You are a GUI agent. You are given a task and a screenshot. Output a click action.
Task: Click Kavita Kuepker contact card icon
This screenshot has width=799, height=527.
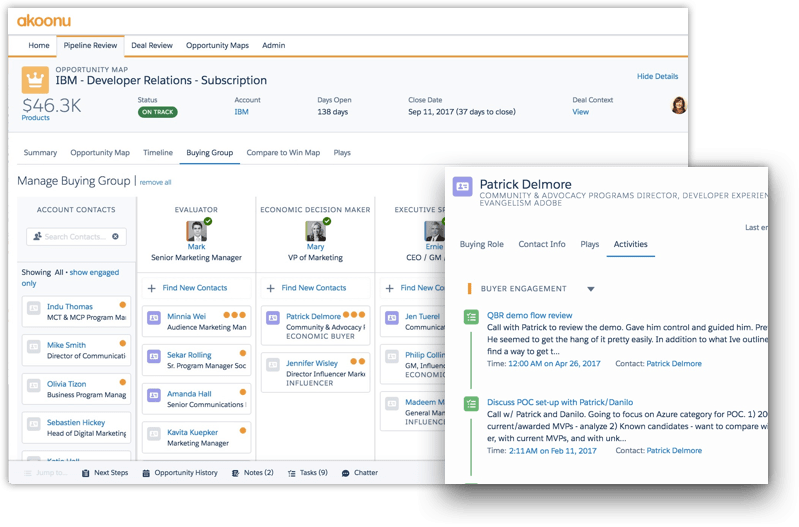(x=154, y=434)
